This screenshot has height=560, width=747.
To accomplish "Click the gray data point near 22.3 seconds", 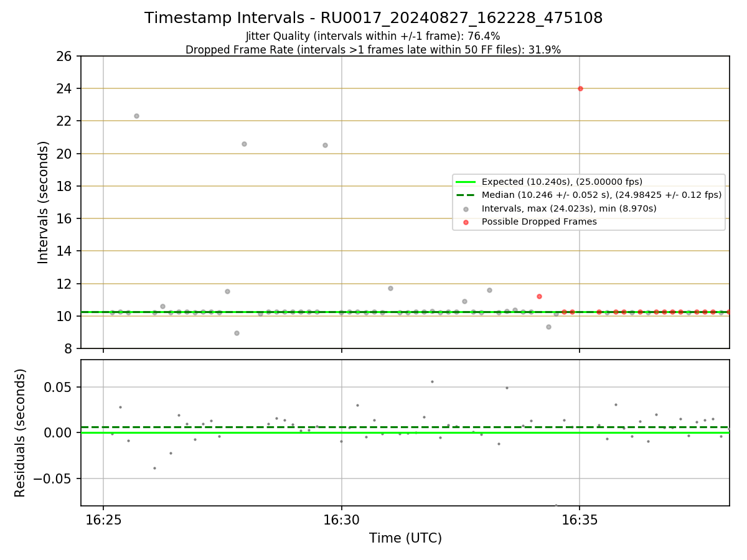I will click(136, 116).
